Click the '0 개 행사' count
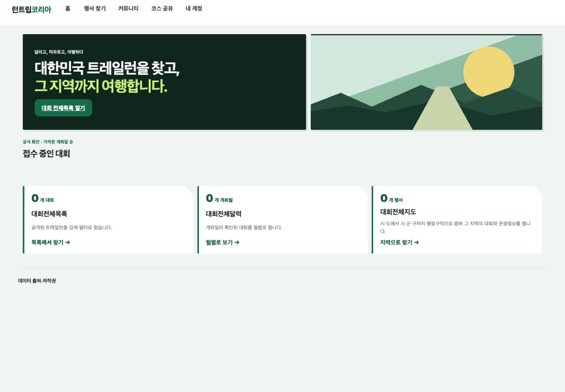 pos(391,198)
